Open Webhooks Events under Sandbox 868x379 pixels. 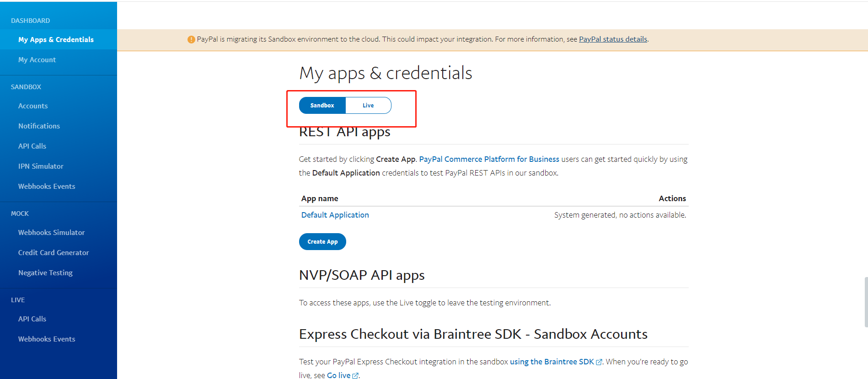[59, 186]
